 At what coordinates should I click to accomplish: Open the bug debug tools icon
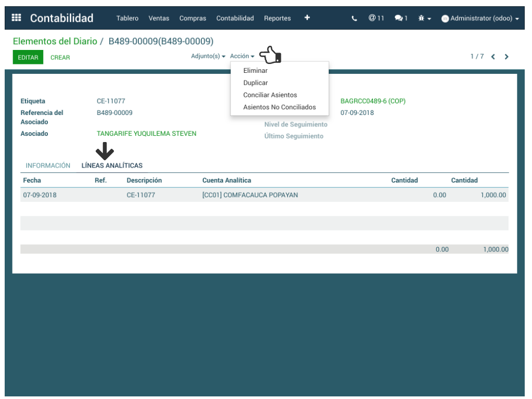pos(424,18)
